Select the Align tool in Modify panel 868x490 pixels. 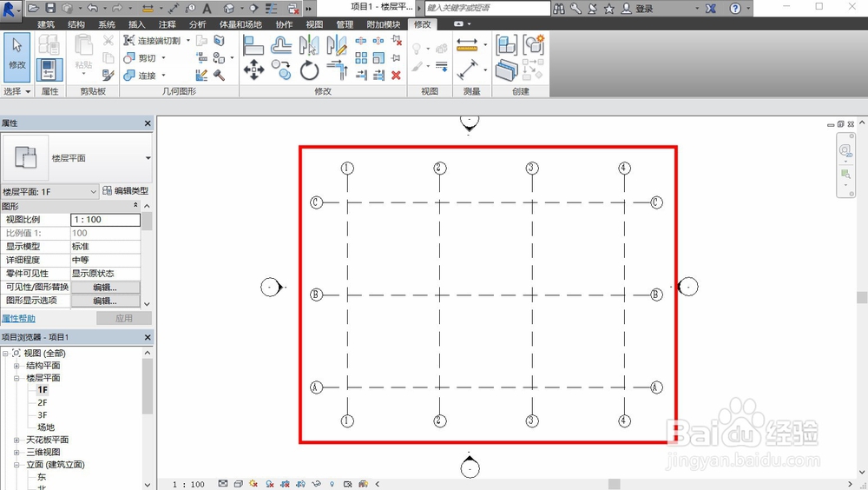(x=253, y=45)
